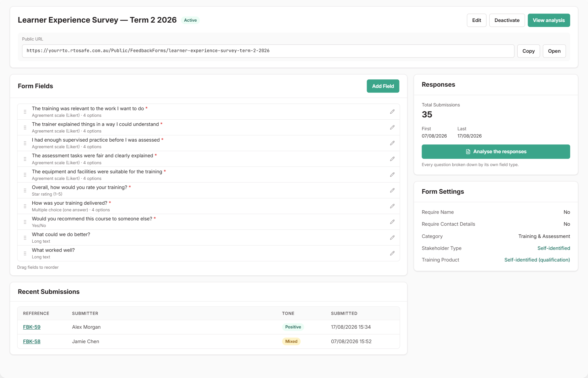The width and height of the screenshot is (588, 378).
Task: Click drag handle for 'trainer explained things' row
Action: 25,127
